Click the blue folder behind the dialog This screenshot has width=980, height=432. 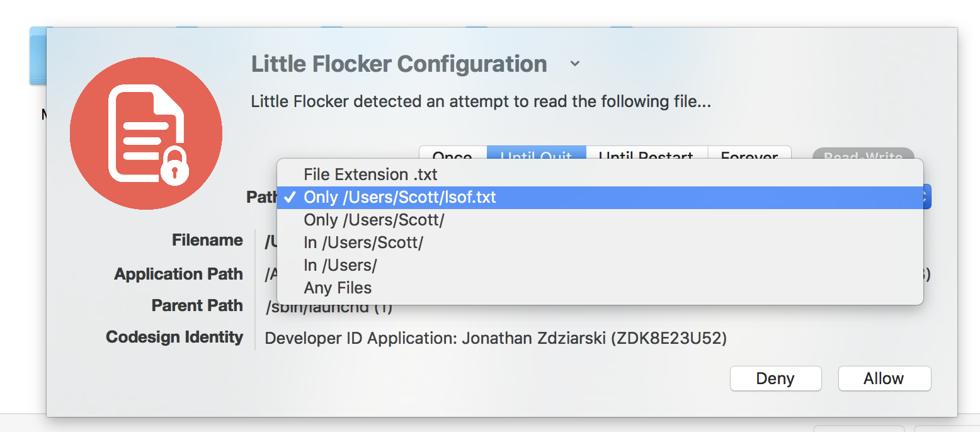point(37,57)
